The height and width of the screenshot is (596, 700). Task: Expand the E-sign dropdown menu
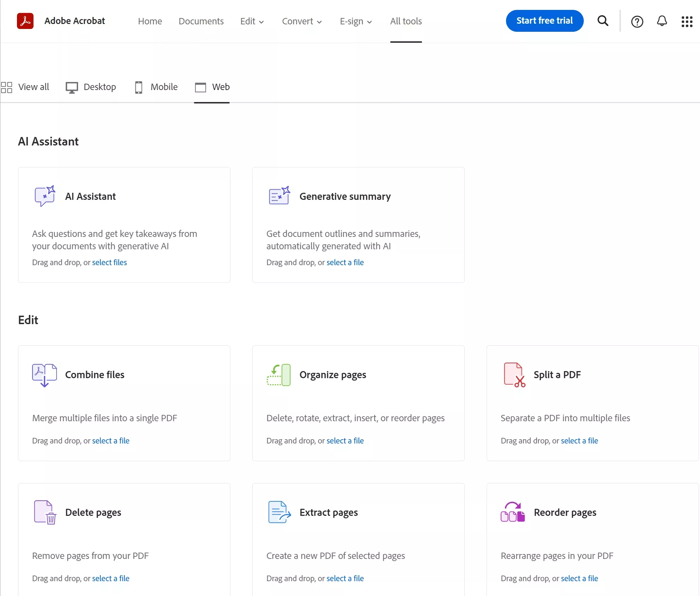(x=356, y=21)
